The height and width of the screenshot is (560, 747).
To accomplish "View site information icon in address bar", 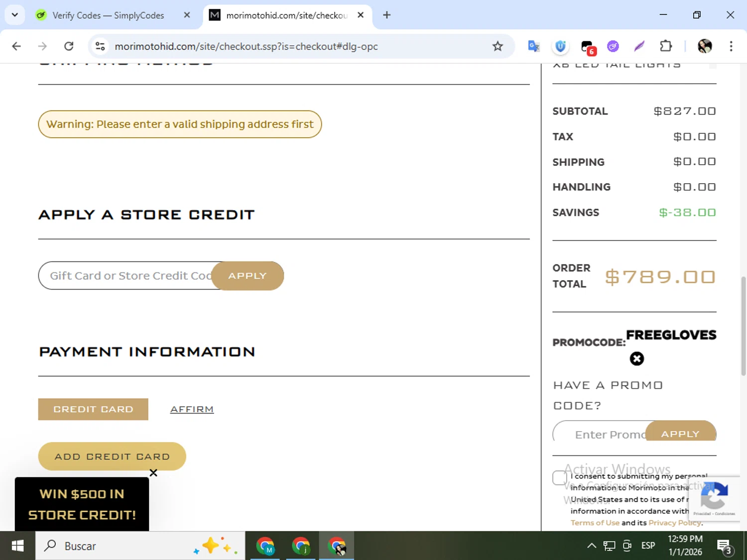I will click(x=100, y=46).
